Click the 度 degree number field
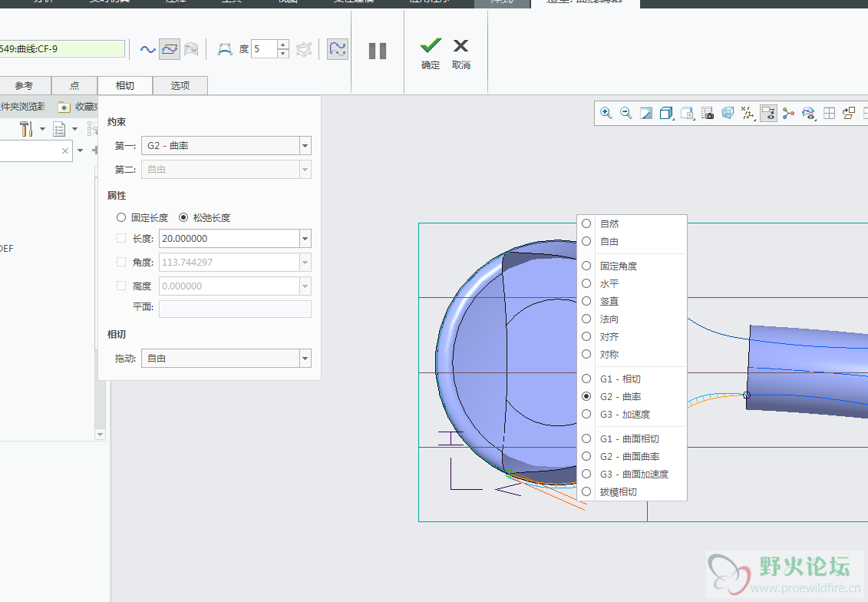The image size is (868, 602). point(264,49)
